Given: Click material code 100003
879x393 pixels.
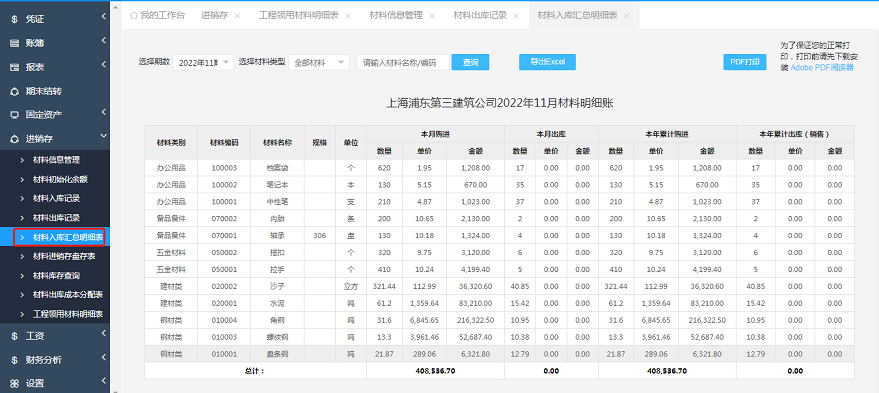Looking at the screenshot, I should pyautogui.click(x=224, y=168).
